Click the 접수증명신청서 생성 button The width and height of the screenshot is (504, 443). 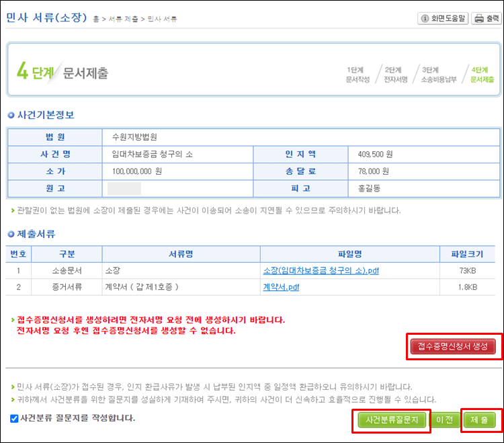453,346
